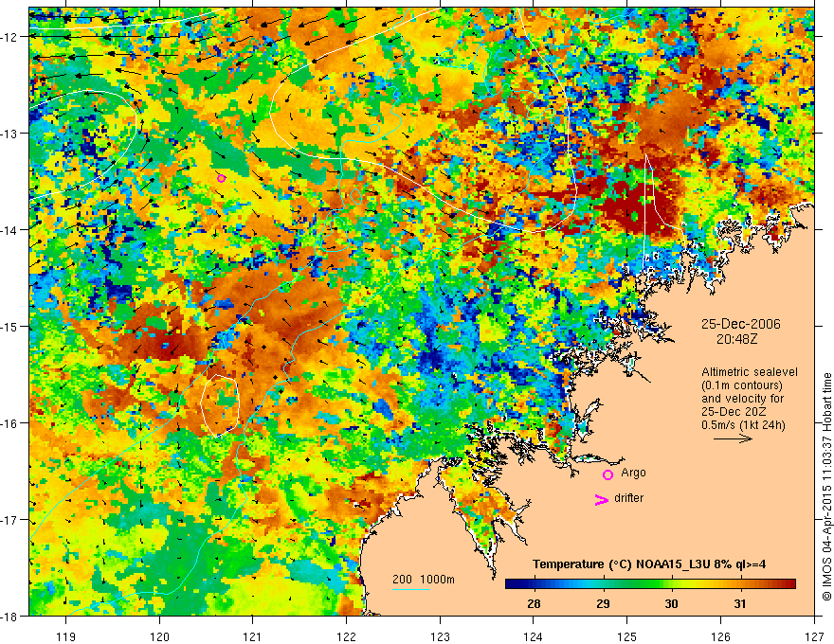The image size is (834, 644).
Task: Click the 20:48Z time label
Action: 736,339
